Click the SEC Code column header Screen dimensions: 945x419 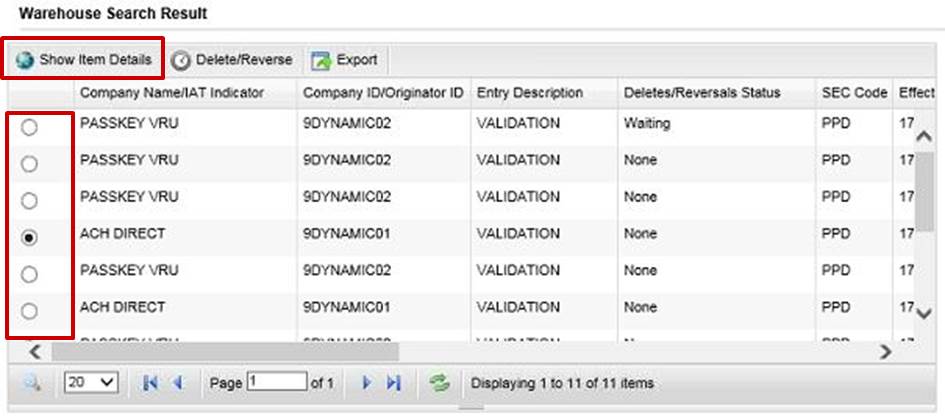(x=854, y=93)
